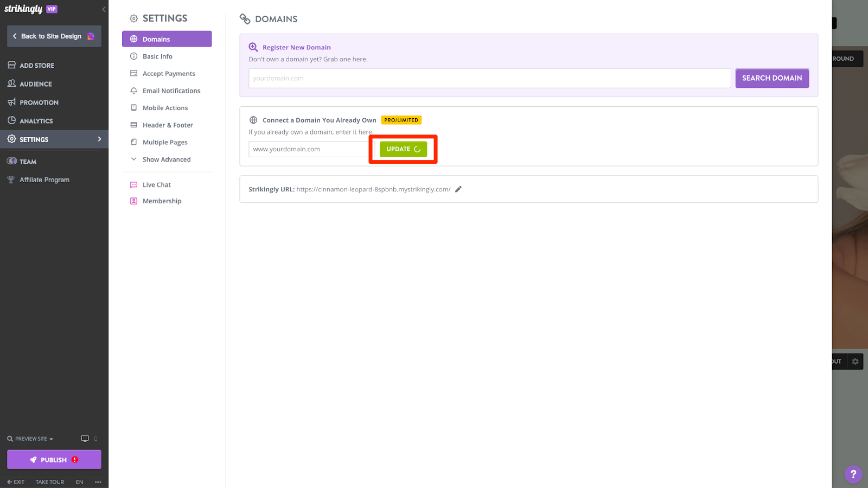Click the globe icon by Connect a Domain
The height and width of the screenshot is (488, 868).
(253, 120)
